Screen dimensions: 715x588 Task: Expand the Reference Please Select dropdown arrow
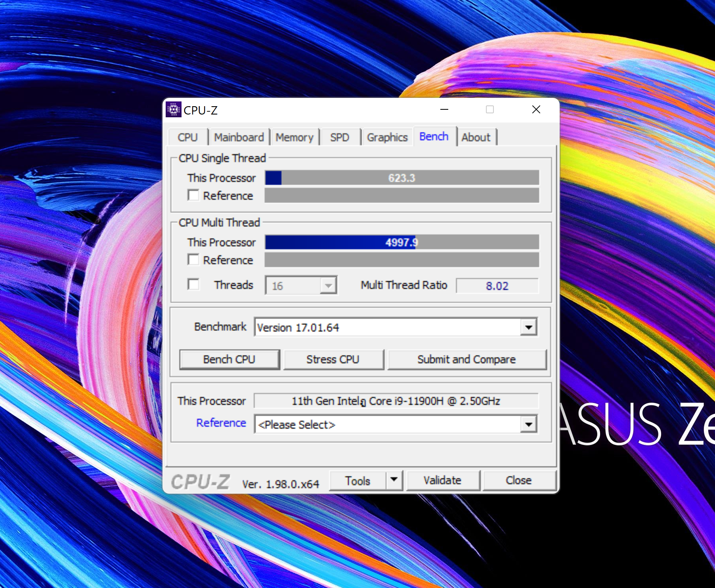[528, 424]
